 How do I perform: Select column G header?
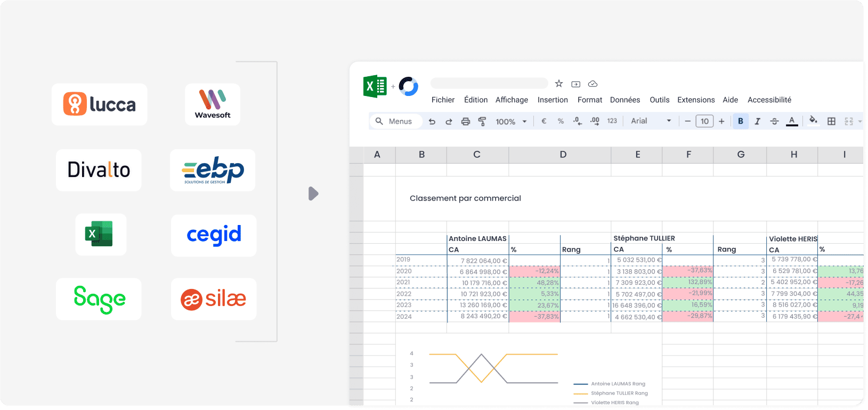[x=741, y=155]
